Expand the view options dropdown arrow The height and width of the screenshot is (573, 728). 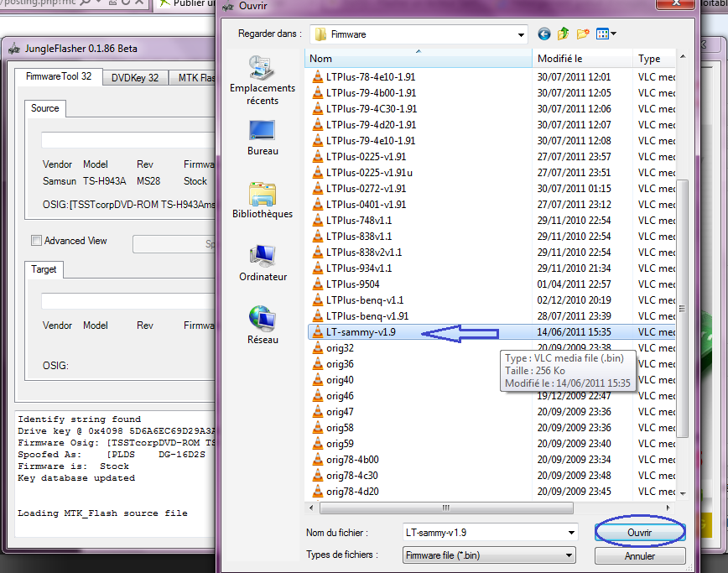(613, 34)
